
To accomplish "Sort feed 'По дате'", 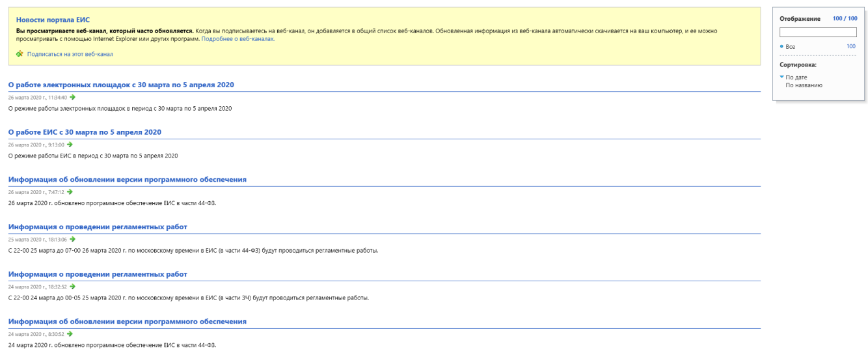I will [x=796, y=77].
